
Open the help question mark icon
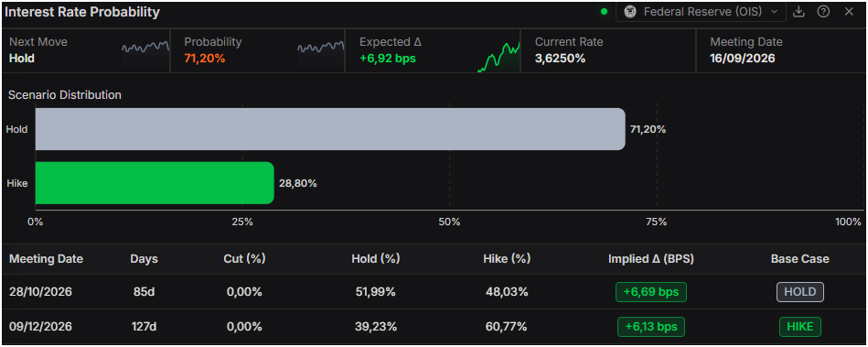click(x=823, y=12)
